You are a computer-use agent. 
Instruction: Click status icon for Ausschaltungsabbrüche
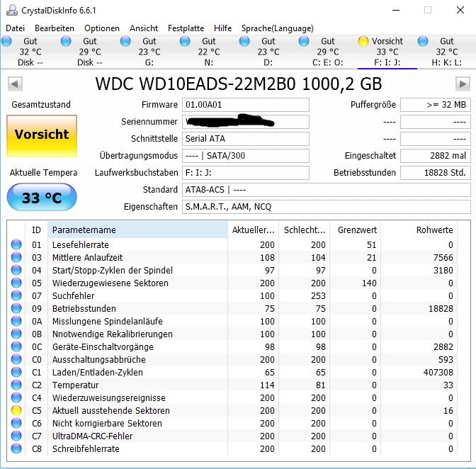[x=16, y=359]
